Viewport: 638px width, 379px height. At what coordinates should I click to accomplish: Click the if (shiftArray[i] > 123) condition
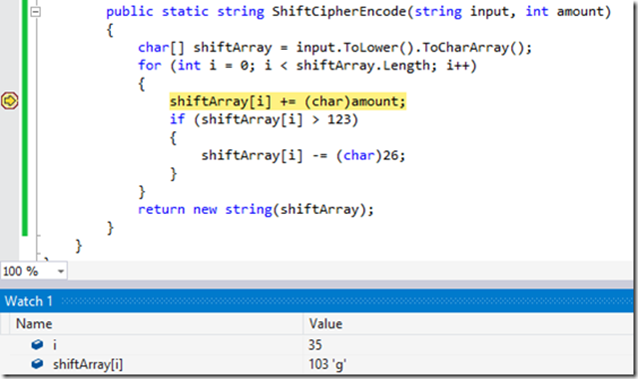pos(264,119)
